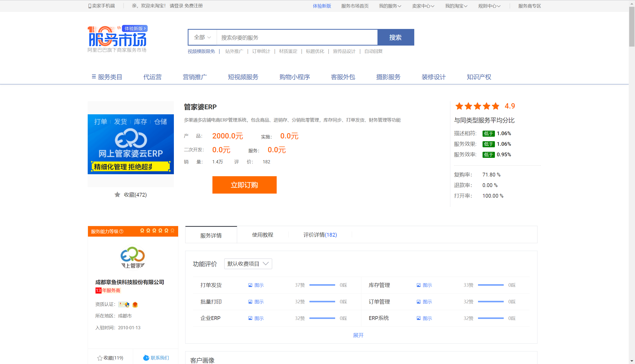
Task: Click the 自动回复 hot search link
Action: click(x=373, y=51)
